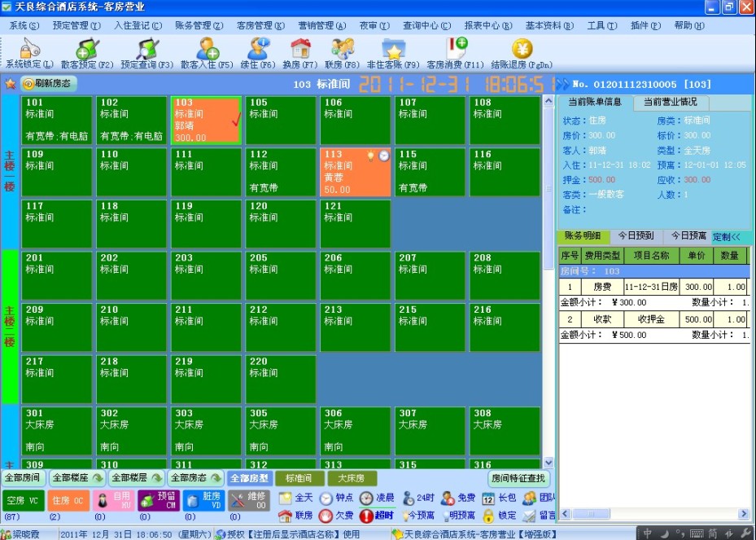Click the room grid scrollbar down arrow
The height and width of the screenshot is (540, 756).
[x=548, y=463]
